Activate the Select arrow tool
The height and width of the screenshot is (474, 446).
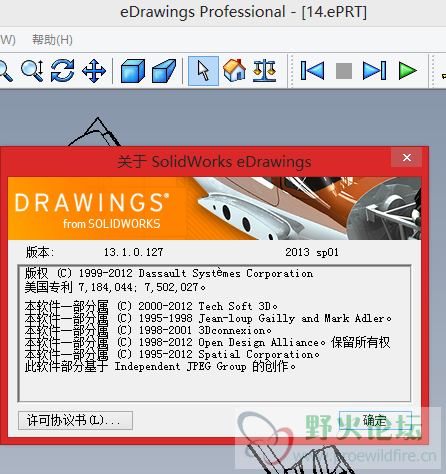[x=203, y=71]
